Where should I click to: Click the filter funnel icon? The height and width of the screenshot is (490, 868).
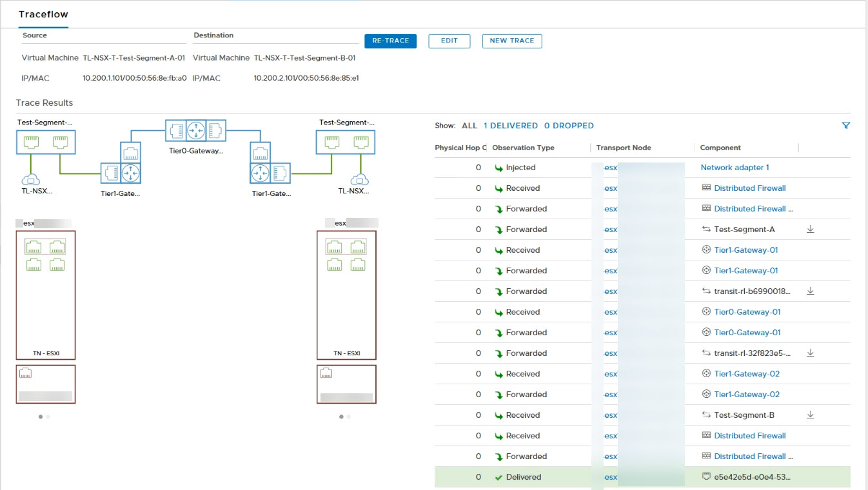(x=846, y=126)
